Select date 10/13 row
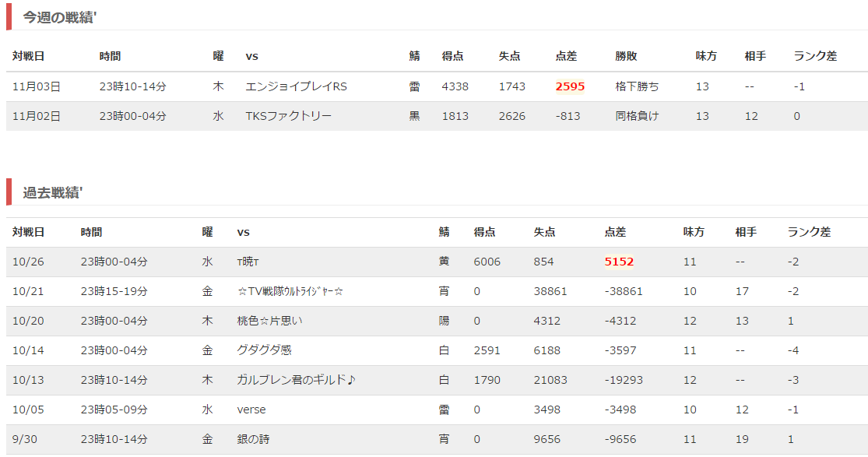 [28, 380]
